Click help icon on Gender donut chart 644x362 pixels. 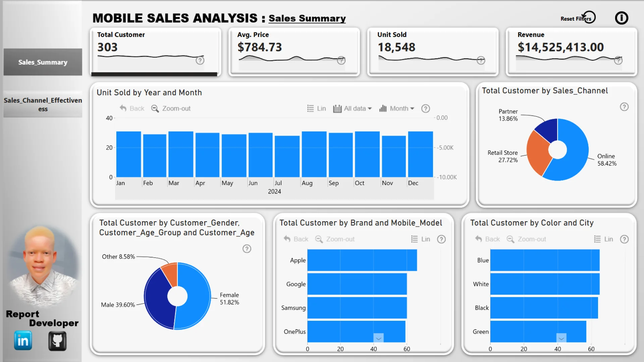247,249
